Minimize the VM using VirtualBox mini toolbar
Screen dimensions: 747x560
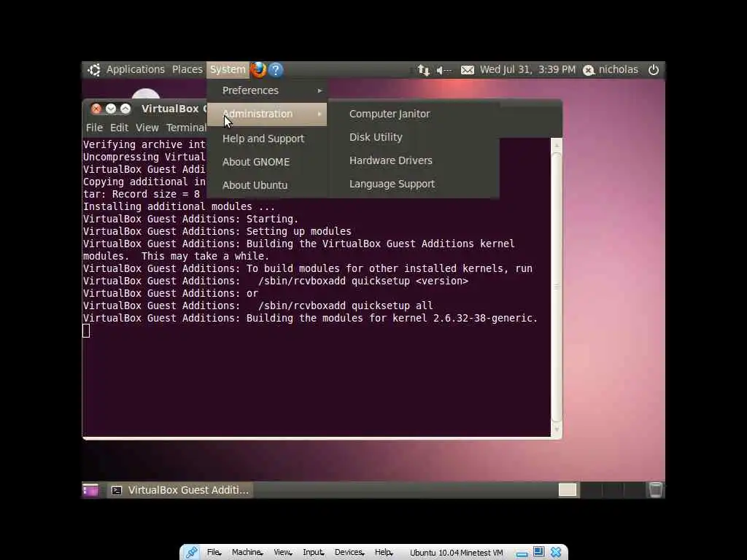[522, 554]
